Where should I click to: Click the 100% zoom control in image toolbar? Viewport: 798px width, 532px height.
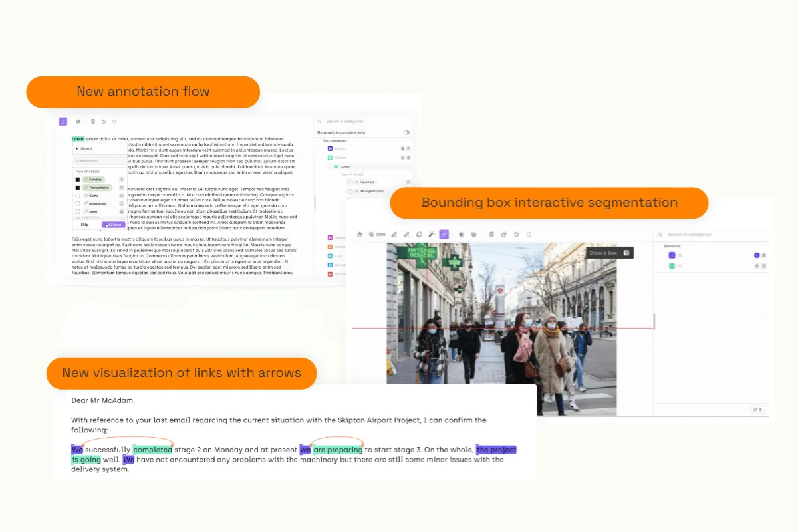click(377, 235)
